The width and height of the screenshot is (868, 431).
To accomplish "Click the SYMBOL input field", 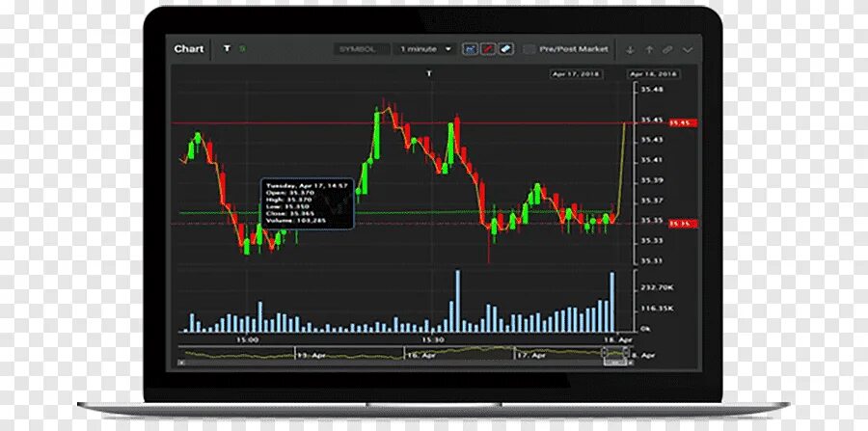I will pos(362,49).
